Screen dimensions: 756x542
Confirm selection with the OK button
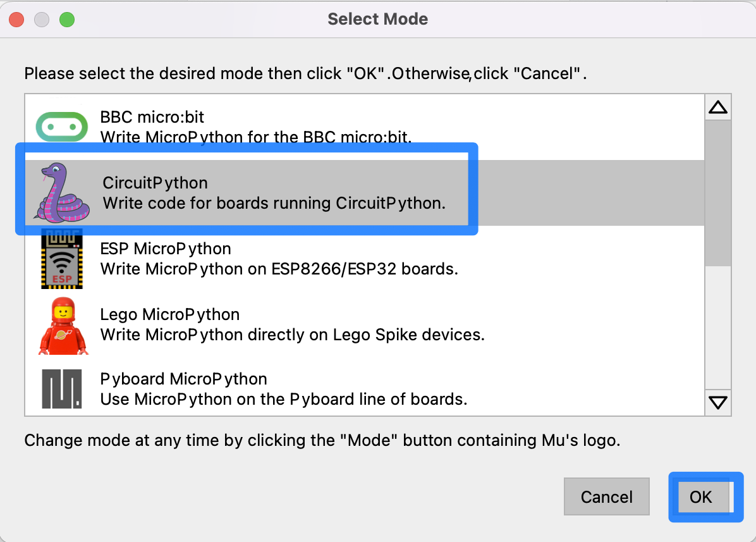click(x=700, y=497)
